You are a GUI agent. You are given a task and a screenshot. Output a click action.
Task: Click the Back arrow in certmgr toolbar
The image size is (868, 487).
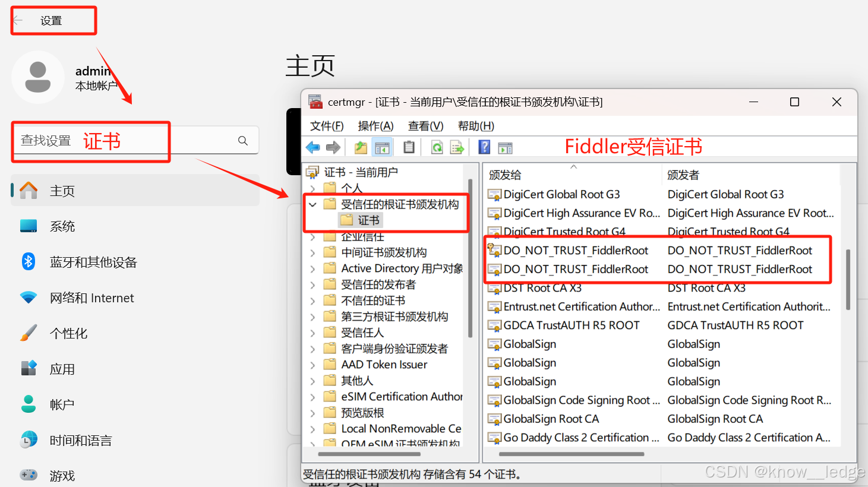313,147
